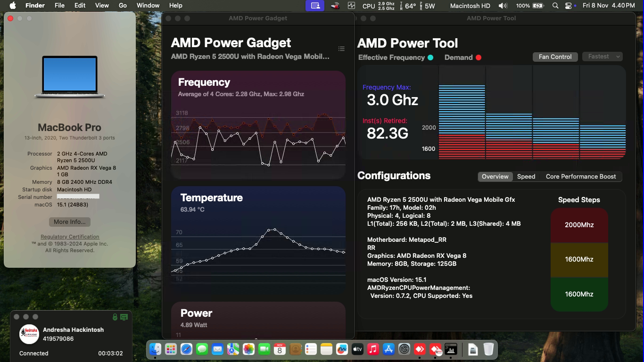
Task: Launch FaceTime from the Dock
Action: [x=264, y=349]
